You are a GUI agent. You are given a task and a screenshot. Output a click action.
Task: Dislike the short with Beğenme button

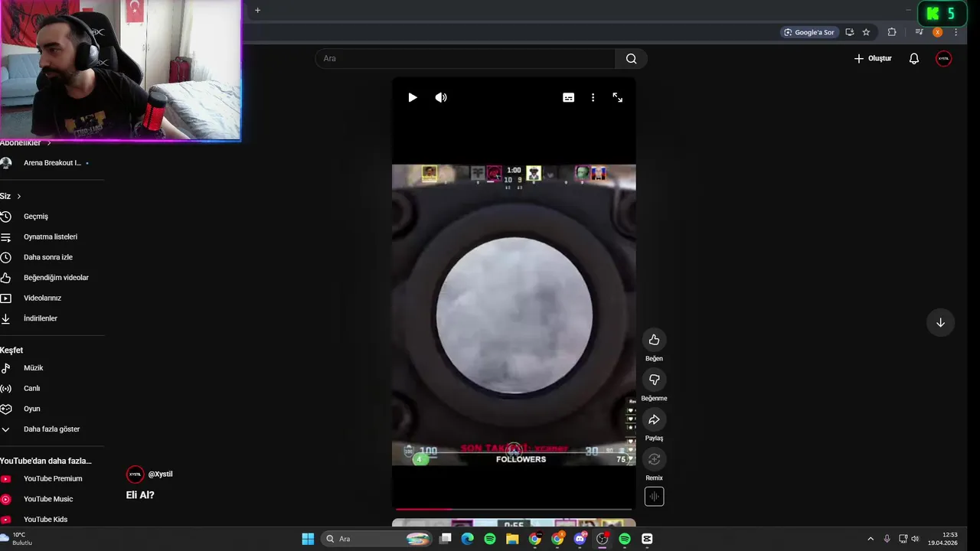pos(654,380)
